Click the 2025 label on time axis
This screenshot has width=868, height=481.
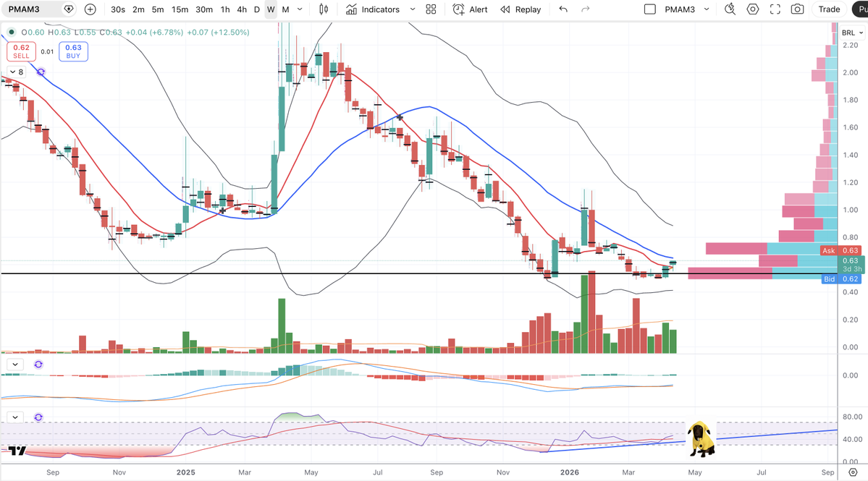pos(185,472)
